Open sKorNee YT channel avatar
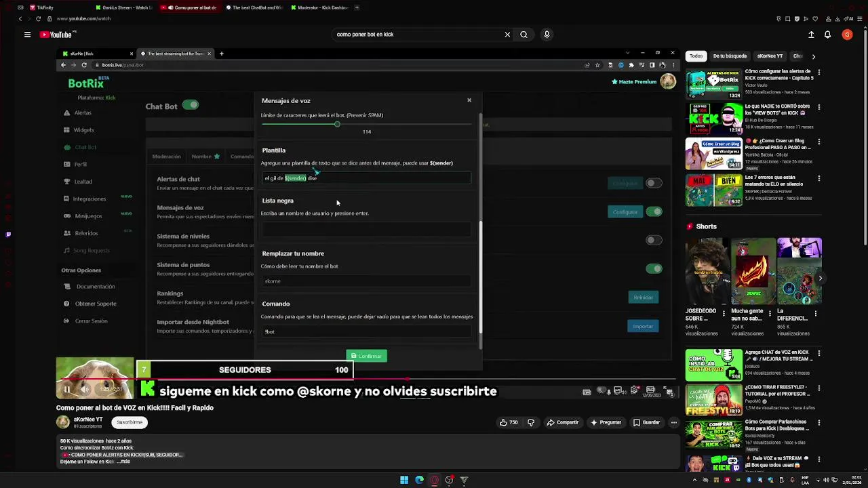This screenshot has width=868, height=488. (x=63, y=422)
